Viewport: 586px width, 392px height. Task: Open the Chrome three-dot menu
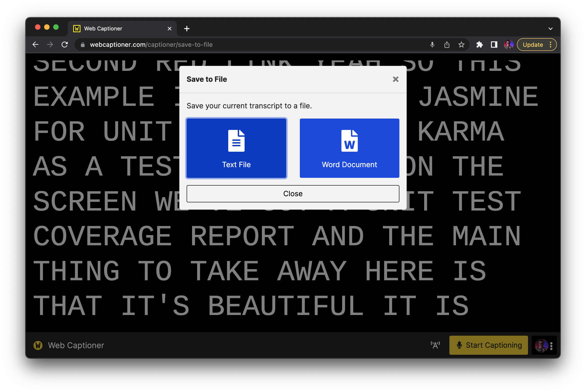coord(551,45)
